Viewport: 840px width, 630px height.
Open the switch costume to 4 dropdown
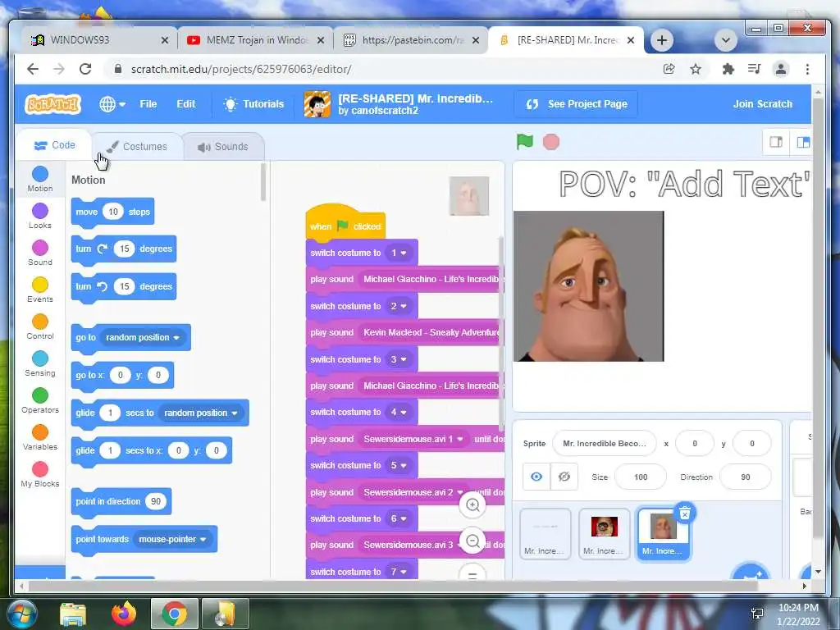(x=399, y=412)
